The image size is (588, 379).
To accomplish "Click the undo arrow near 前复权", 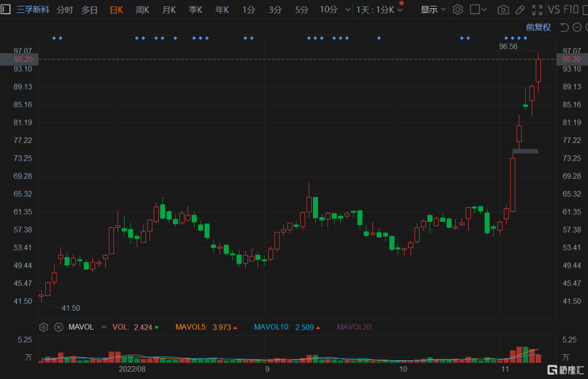I will [564, 27].
